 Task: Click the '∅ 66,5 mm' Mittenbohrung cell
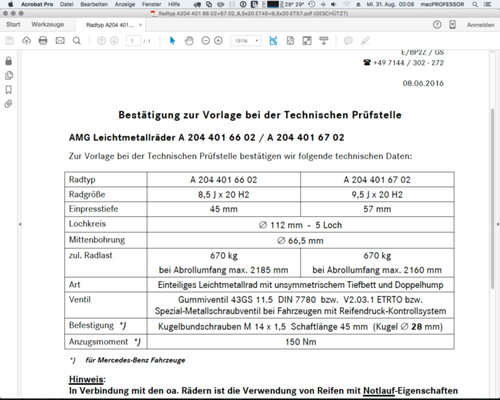tap(300, 241)
